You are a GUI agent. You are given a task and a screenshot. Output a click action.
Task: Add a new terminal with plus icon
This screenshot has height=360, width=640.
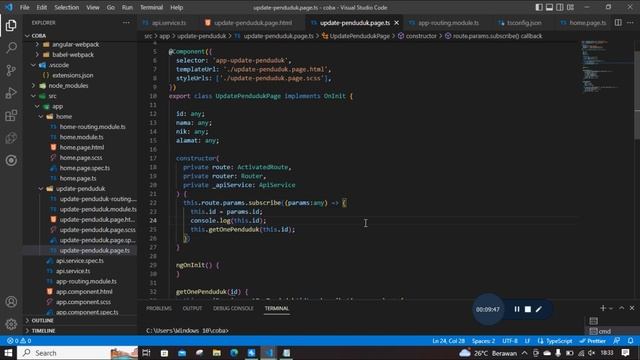pyautogui.click(x=603, y=308)
